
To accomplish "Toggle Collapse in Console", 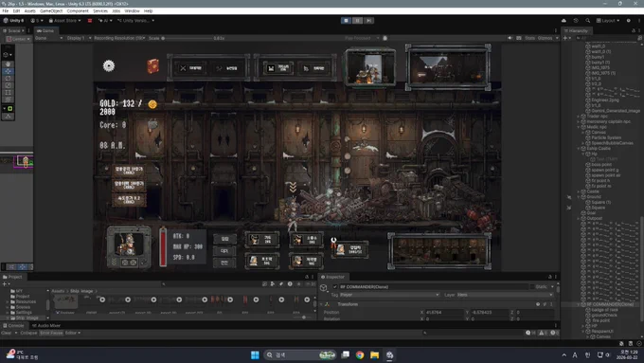I will click(28, 333).
